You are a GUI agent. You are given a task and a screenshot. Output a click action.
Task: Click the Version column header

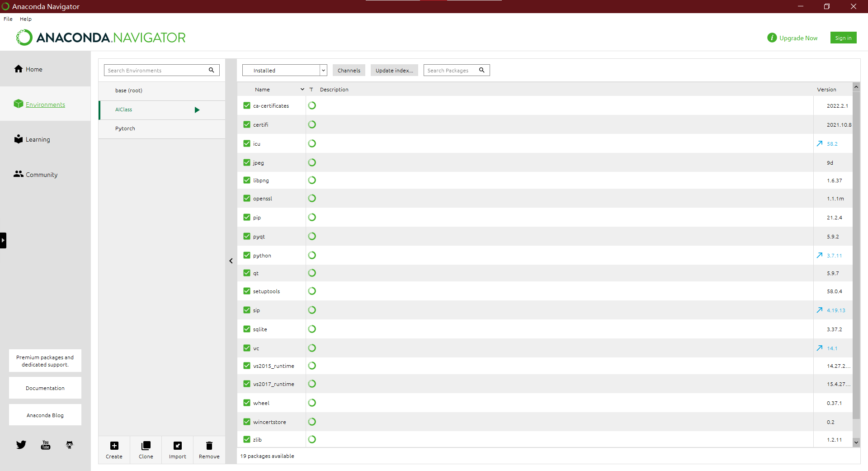[x=826, y=90]
